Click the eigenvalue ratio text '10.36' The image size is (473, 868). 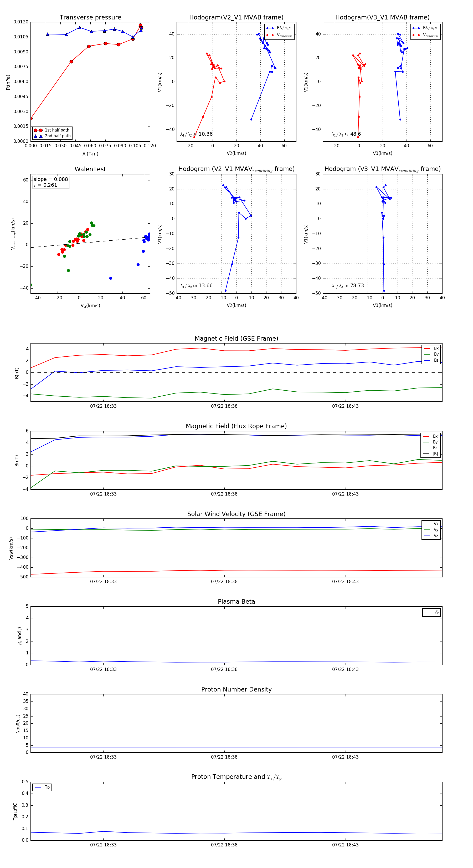click(x=205, y=134)
